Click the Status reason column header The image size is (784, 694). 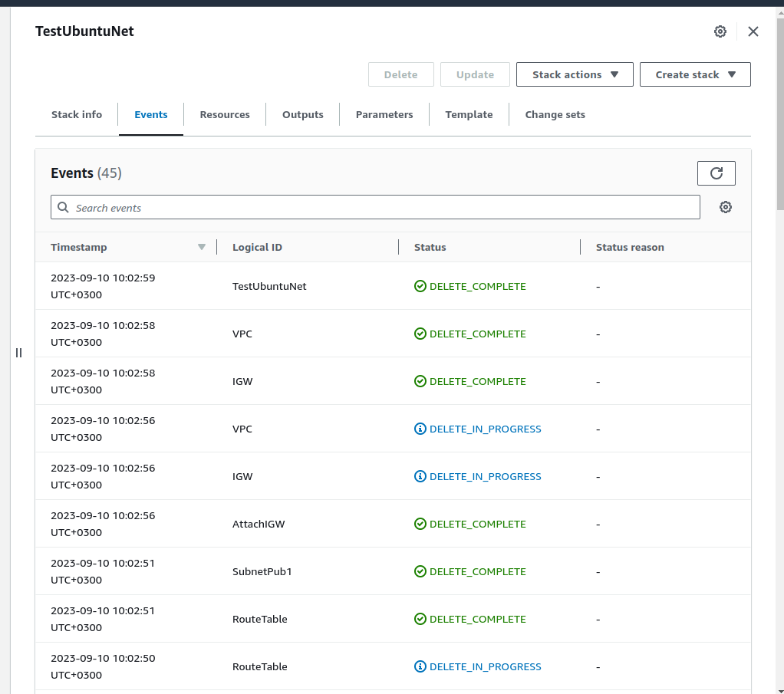coord(630,247)
